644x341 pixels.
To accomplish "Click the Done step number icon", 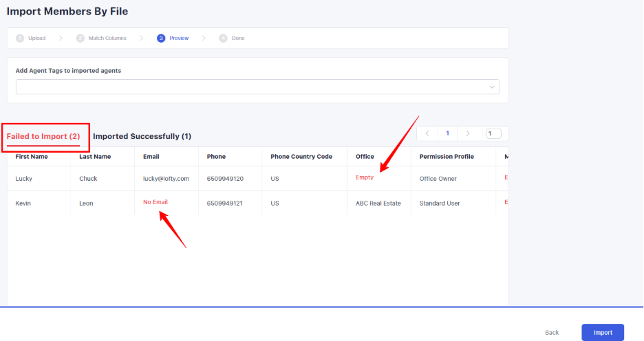I will (x=223, y=38).
